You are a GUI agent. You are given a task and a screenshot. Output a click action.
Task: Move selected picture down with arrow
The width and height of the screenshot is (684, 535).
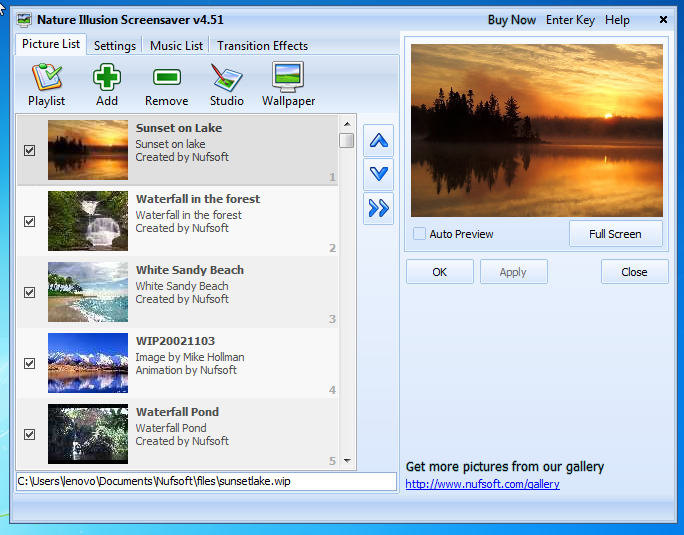point(379,174)
